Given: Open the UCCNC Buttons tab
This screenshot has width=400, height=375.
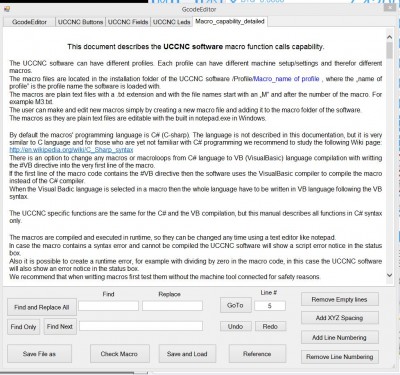Looking at the screenshot, I should point(80,22).
